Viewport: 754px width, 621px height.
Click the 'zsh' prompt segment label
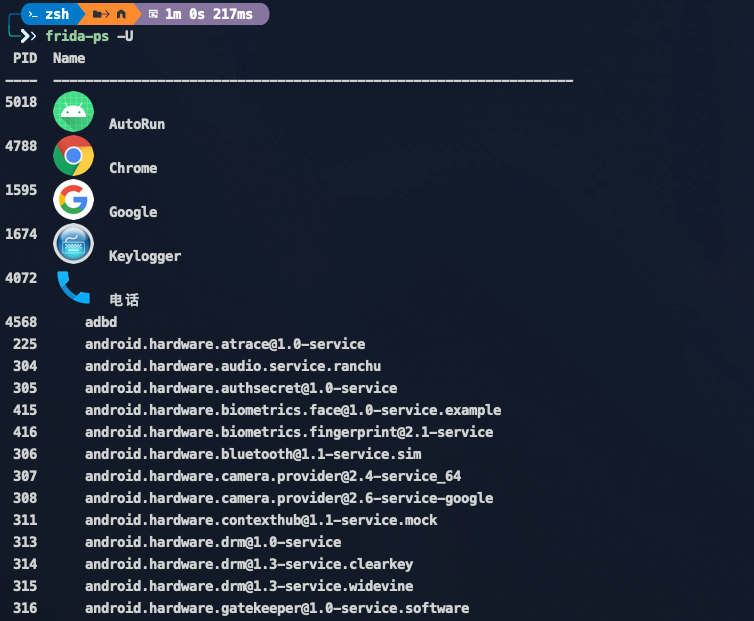tap(57, 14)
